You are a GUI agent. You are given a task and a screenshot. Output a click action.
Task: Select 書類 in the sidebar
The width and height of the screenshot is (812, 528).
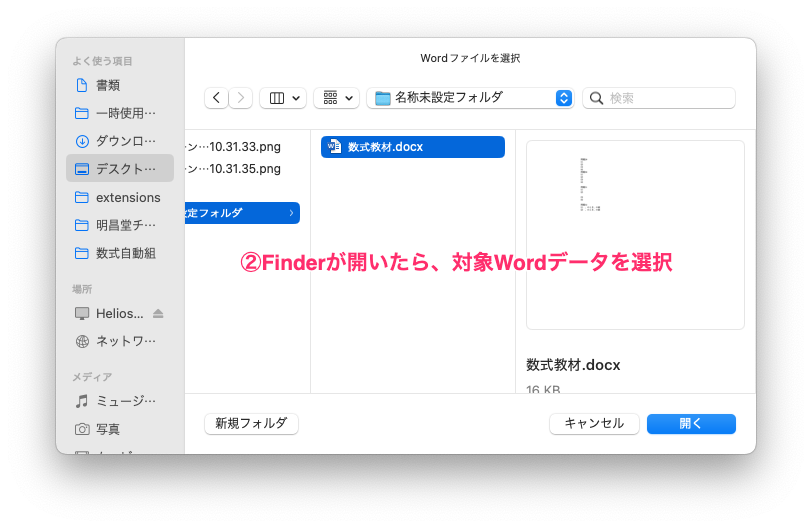108,85
